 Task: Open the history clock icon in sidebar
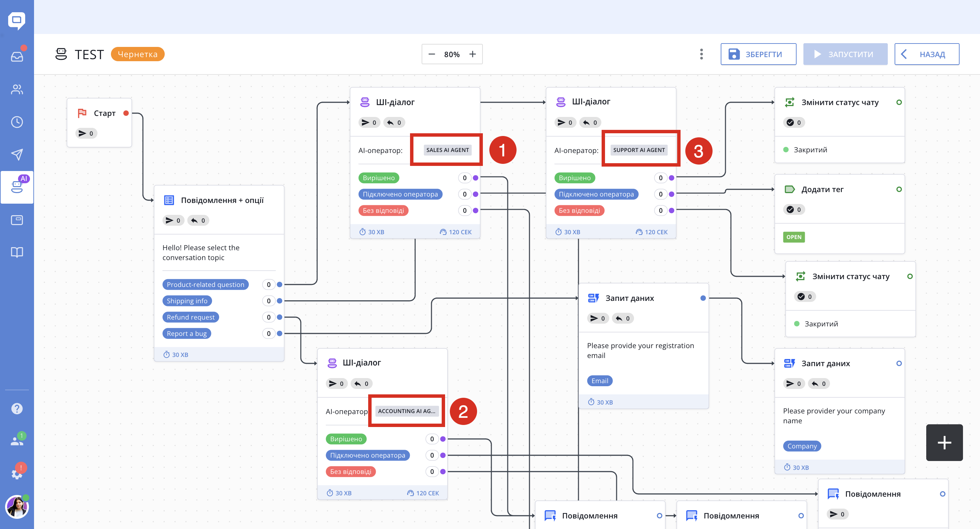coord(17,122)
